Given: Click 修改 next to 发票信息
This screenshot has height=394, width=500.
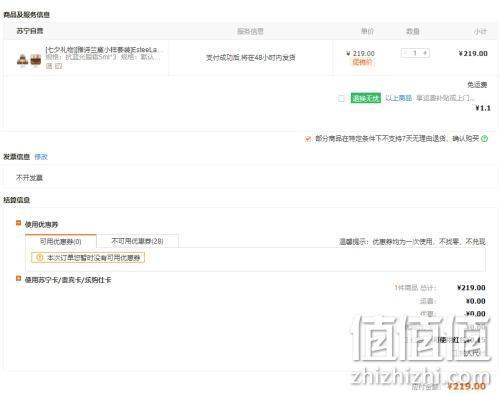Looking at the screenshot, I should point(41,157).
